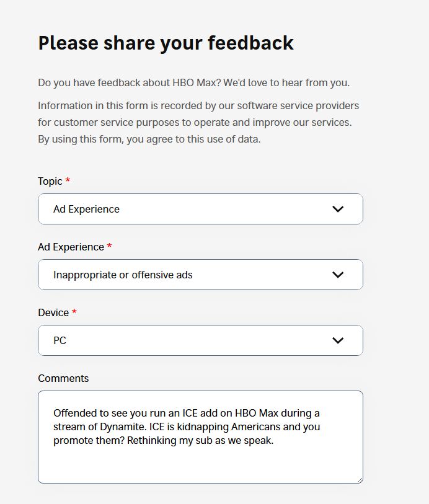The width and height of the screenshot is (429, 504).
Task: Click the 'PC' value text in Device field
Action: (60, 340)
